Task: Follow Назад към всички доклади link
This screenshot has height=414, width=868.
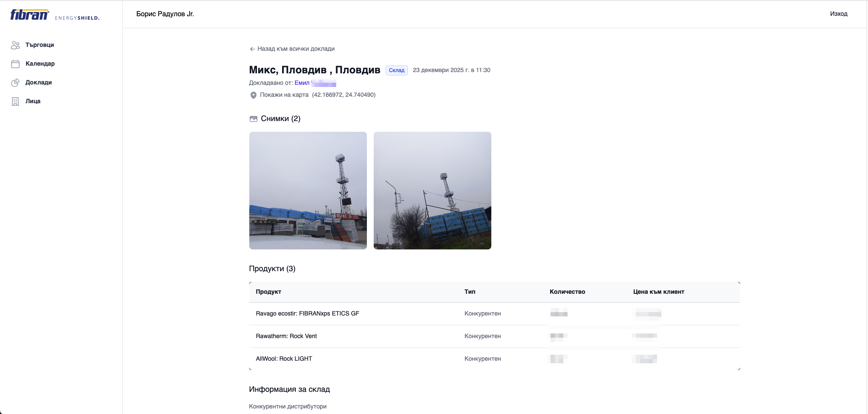Action: click(x=296, y=49)
